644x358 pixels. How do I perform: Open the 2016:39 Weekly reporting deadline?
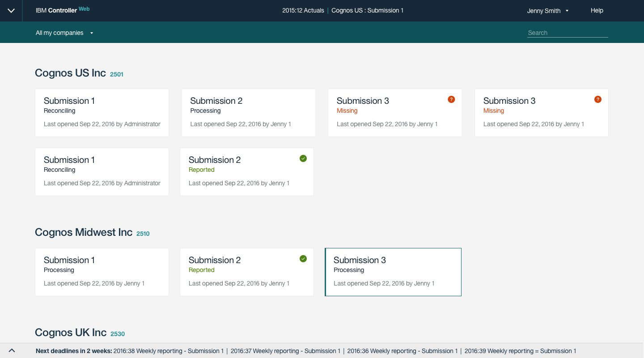point(521,351)
